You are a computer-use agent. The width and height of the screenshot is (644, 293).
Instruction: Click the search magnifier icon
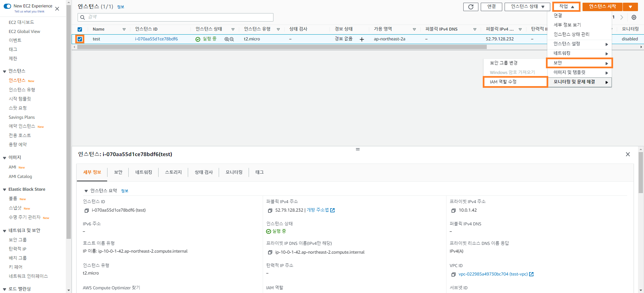pyautogui.click(x=83, y=17)
